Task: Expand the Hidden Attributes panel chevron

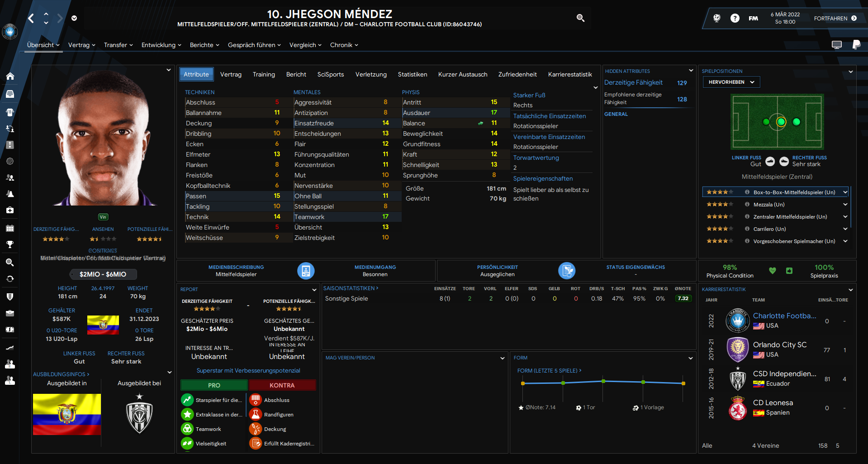Action: click(691, 71)
